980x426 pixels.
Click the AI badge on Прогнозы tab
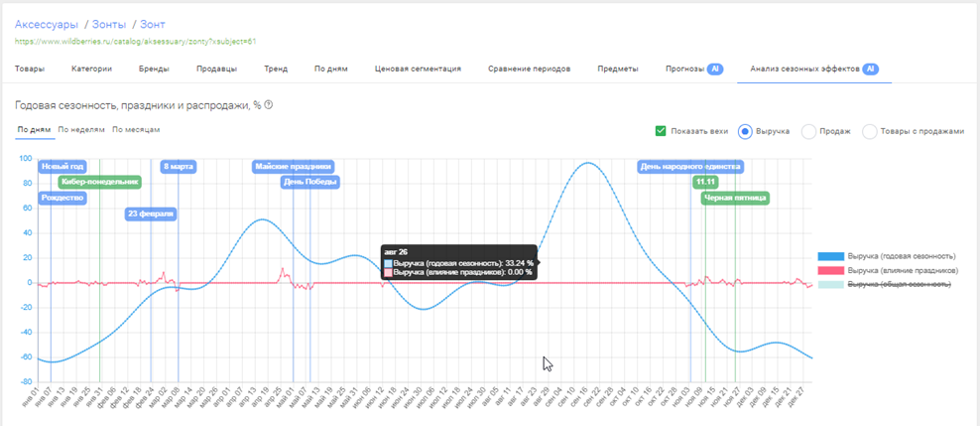coord(715,69)
